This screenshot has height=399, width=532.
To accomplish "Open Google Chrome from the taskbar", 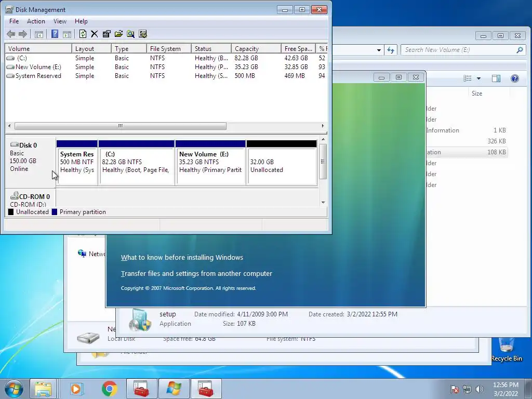I will pyautogui.click(x=109, y=389).
